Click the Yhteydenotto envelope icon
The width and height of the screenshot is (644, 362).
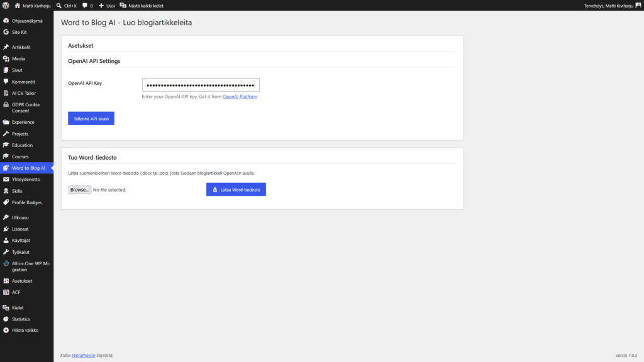(6, 179)
